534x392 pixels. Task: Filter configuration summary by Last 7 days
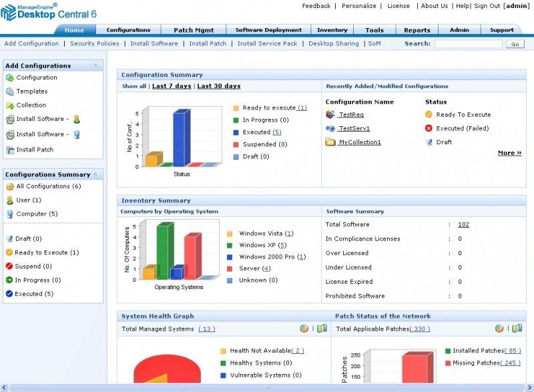click(x=172, y=86)
